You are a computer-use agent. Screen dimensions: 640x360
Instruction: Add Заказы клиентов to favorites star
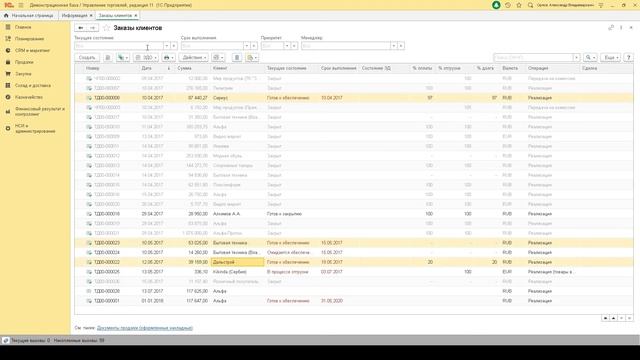pyautogui.click(x=107, y=28)
